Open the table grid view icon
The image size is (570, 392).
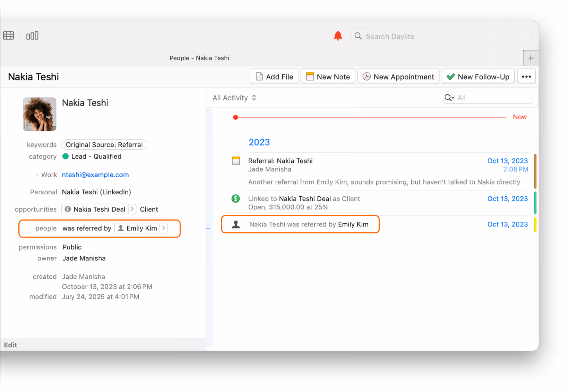(9, 36)
